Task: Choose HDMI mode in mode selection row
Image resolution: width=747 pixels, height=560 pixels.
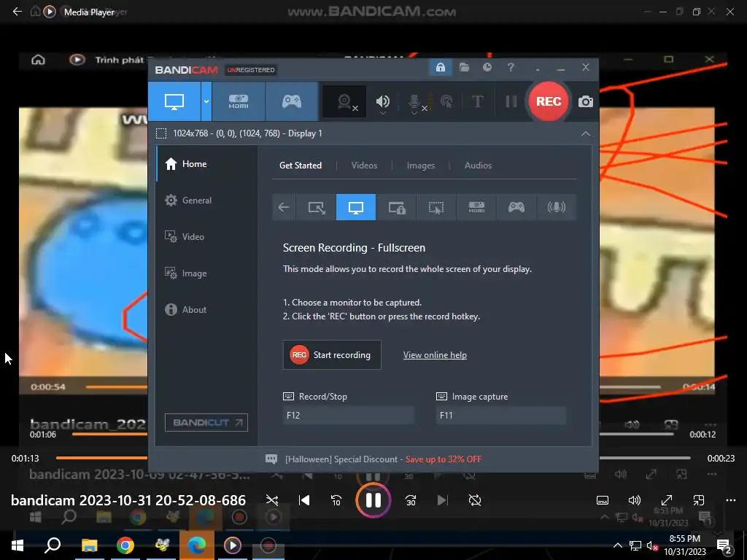Action: click(476, 207)
